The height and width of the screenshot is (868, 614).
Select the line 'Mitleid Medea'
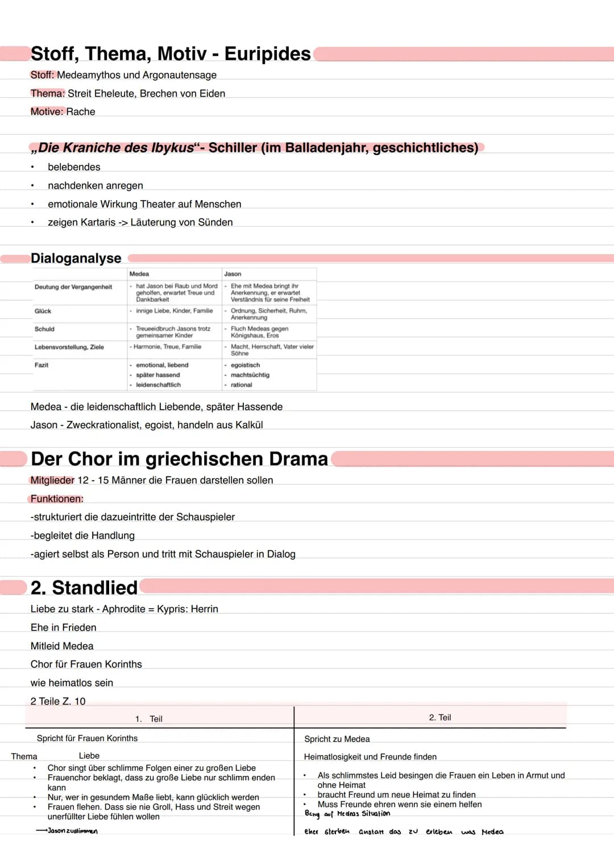tap(62, 646)
